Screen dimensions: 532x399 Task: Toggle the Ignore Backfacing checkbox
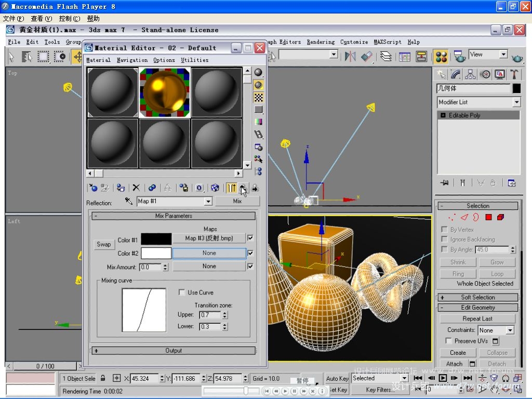(444, 240)
